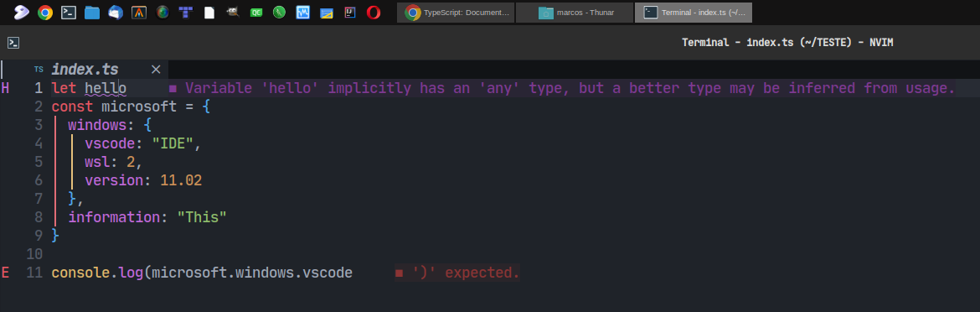Click the 'let' keyword on line 1
This screenshot has height=312, width=980.
tap(64, 88)
